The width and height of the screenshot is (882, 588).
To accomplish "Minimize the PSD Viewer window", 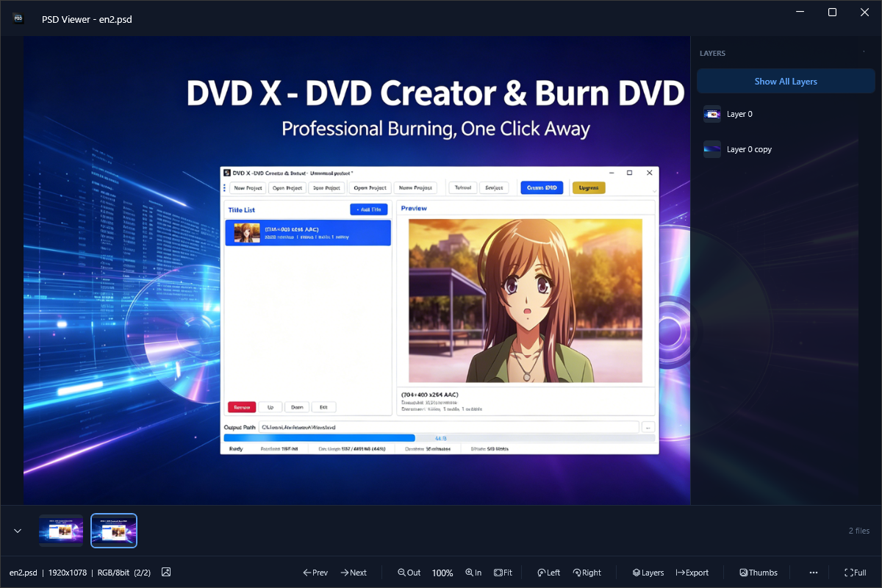I will point(799,12).
